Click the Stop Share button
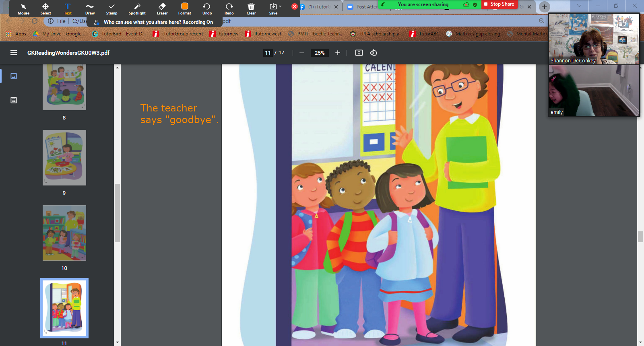This screenshot has height=346, width=644. [x=499, y=4]
